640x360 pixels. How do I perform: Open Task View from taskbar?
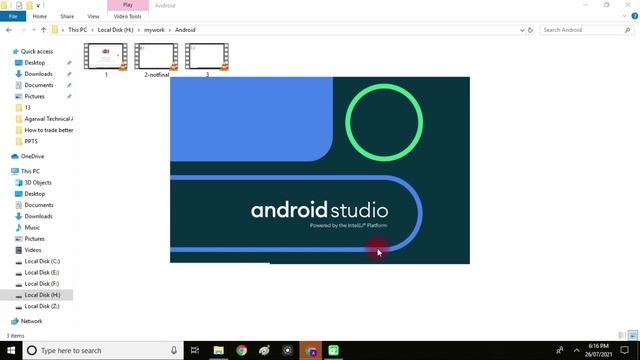pos(195,351)
